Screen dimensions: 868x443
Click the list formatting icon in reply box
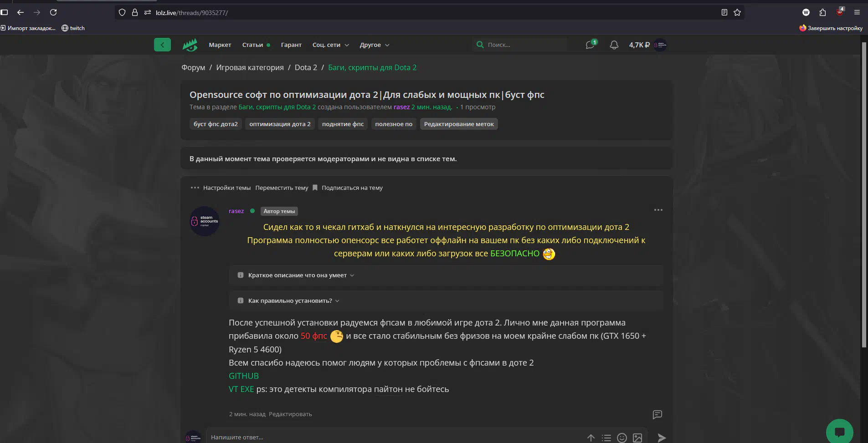(x=606, y=438)
